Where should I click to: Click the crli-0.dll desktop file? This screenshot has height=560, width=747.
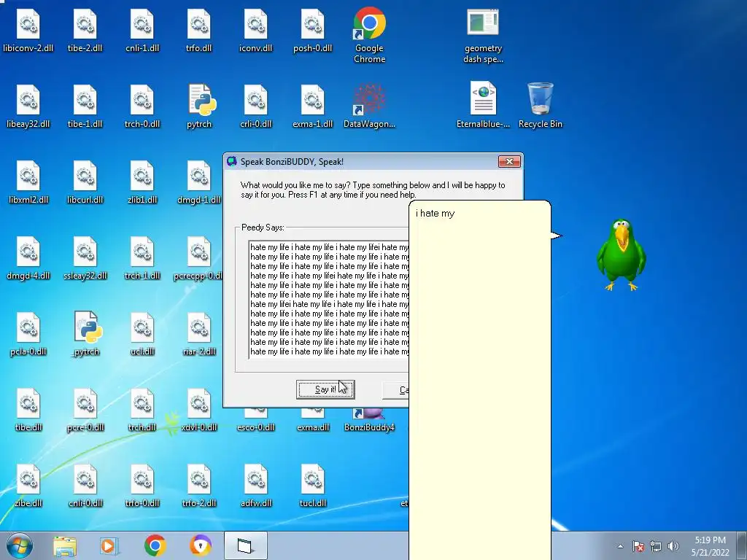click(256, 106)
